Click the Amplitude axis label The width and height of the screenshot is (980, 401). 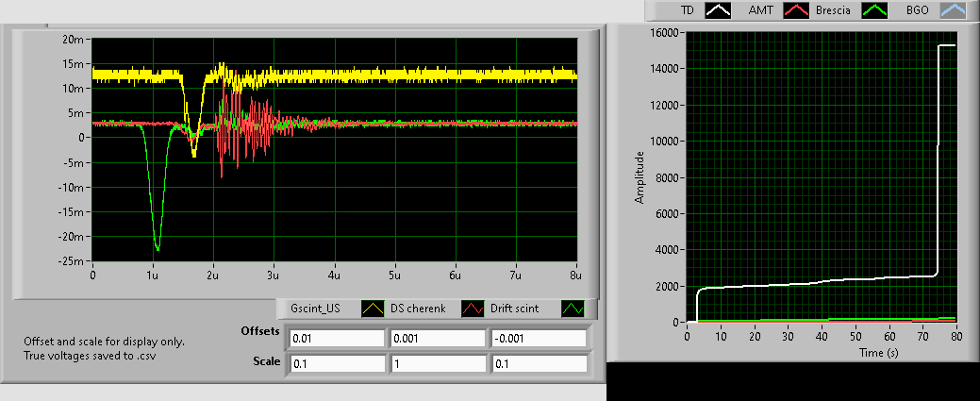click(x=640, y=176)
